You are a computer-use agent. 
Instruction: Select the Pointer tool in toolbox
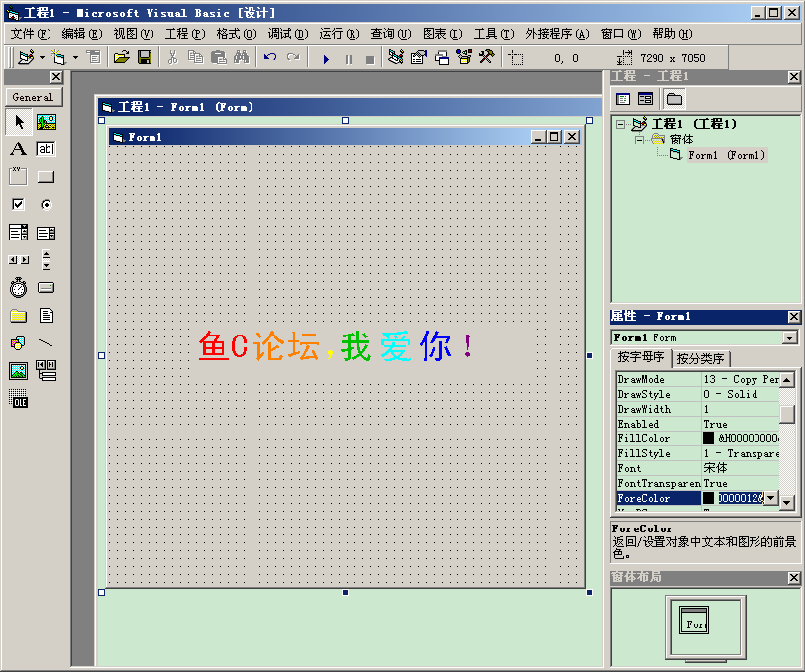click(19, 122)
